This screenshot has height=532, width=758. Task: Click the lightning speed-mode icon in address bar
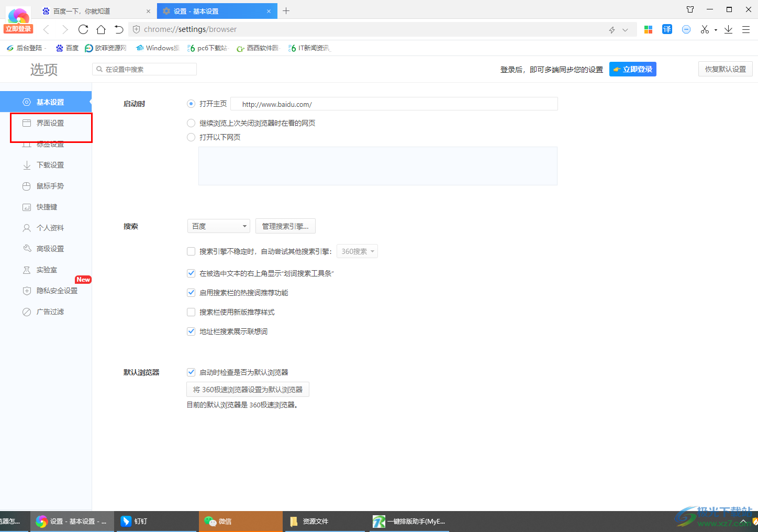pyautogui.click(x=612, y=30)
